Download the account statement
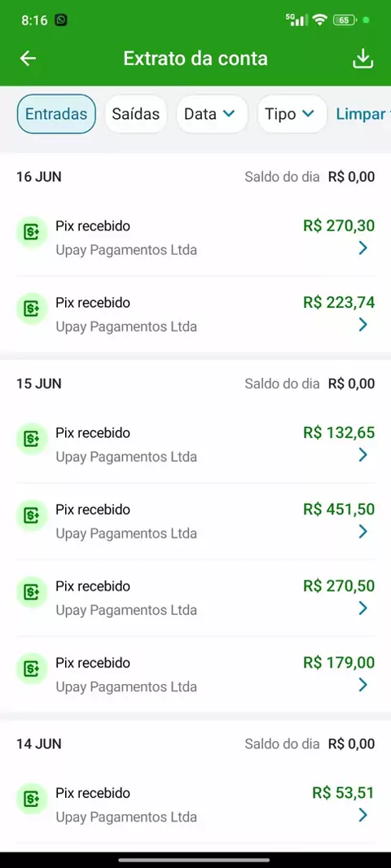The width and height of the screenshot is (391, 868). click(363, 59)
